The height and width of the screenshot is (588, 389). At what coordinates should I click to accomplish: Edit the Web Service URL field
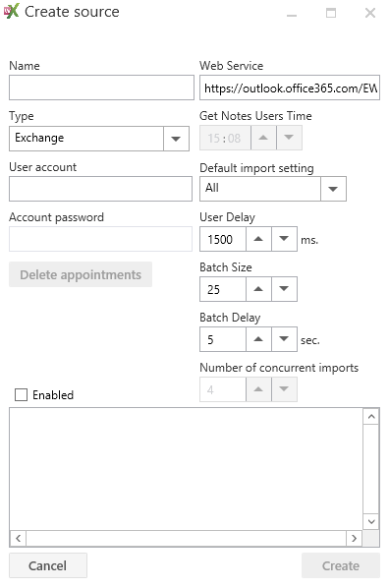pos(290,88)
